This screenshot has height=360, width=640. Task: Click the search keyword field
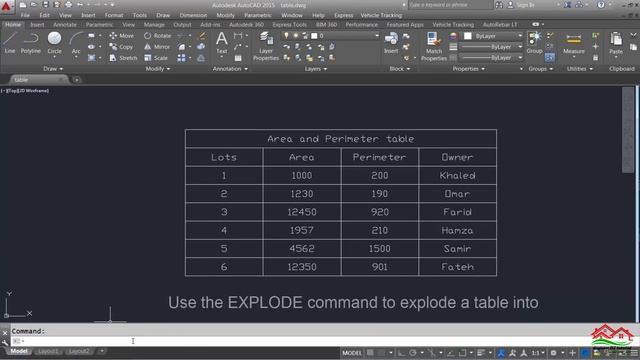(450, 5)
